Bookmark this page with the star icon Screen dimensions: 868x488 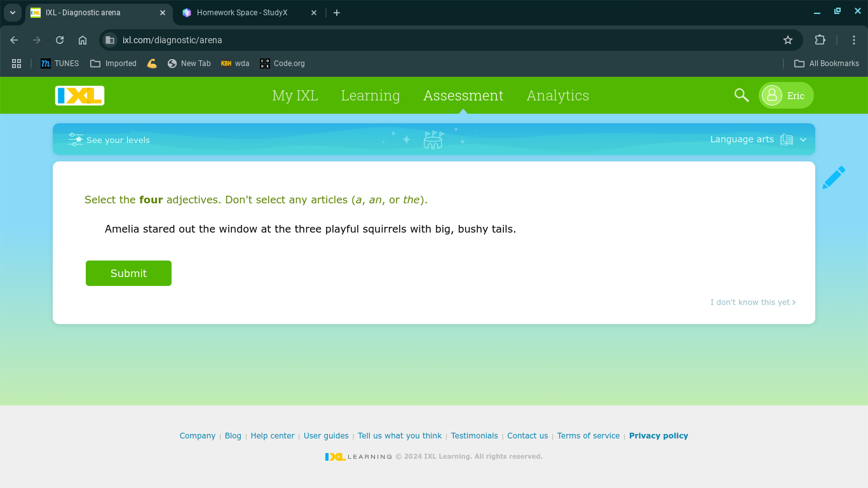(788, 40)
